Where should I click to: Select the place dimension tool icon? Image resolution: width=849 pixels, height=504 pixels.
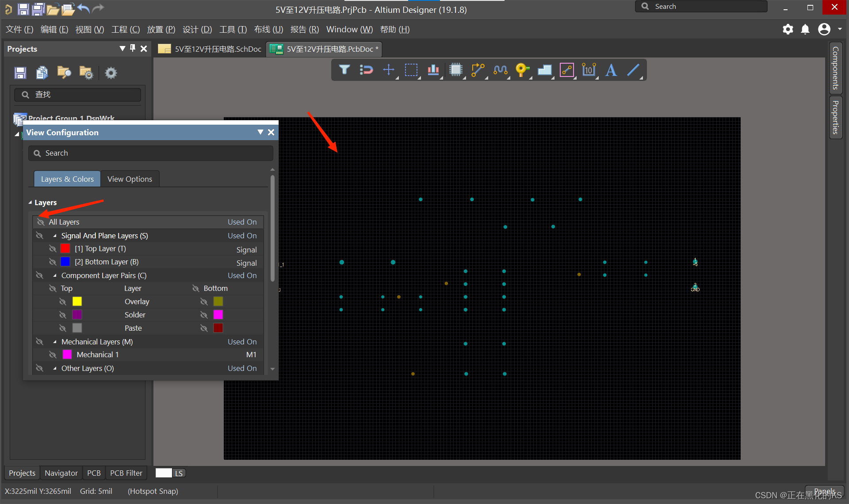point(589,70)
